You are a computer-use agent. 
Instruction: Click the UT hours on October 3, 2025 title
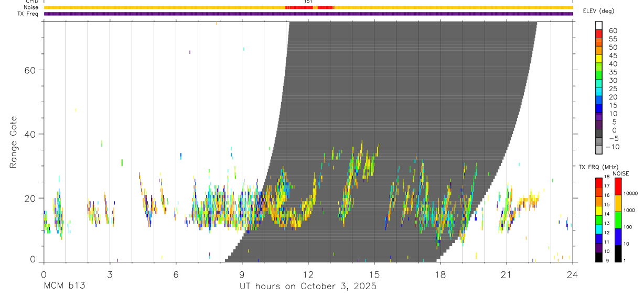(308, 287)
